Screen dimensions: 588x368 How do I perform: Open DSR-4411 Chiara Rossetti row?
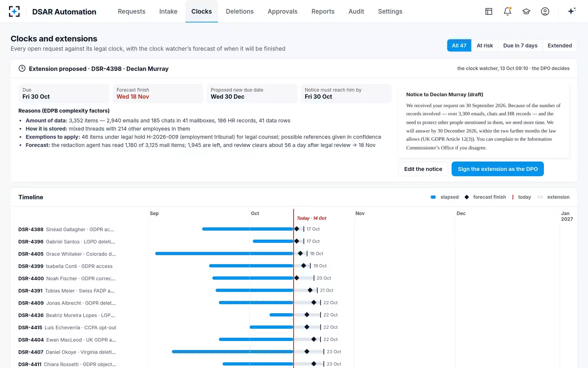[67, 364]
